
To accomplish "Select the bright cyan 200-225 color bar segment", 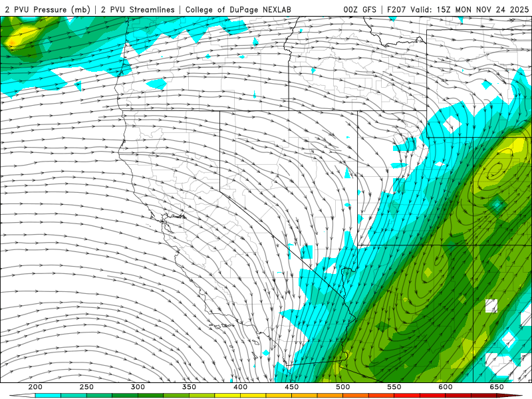I will [48, 396].
